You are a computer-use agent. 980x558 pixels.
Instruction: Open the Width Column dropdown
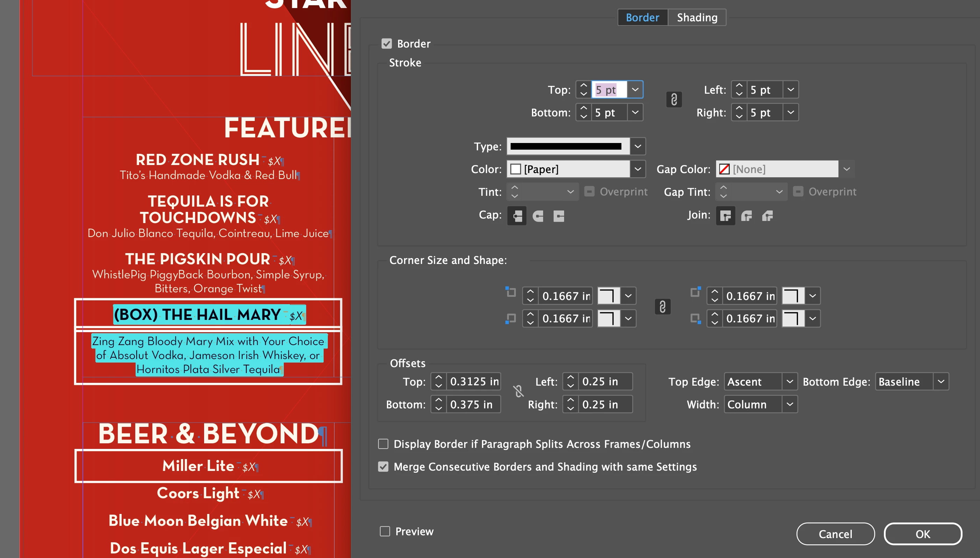789,404
